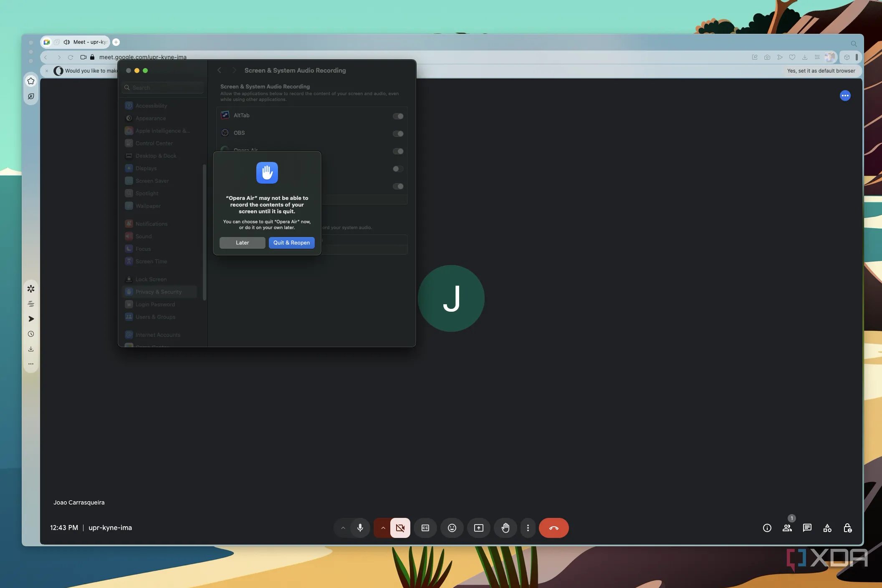Select the Meet browser tab

[x=75, y=42]
